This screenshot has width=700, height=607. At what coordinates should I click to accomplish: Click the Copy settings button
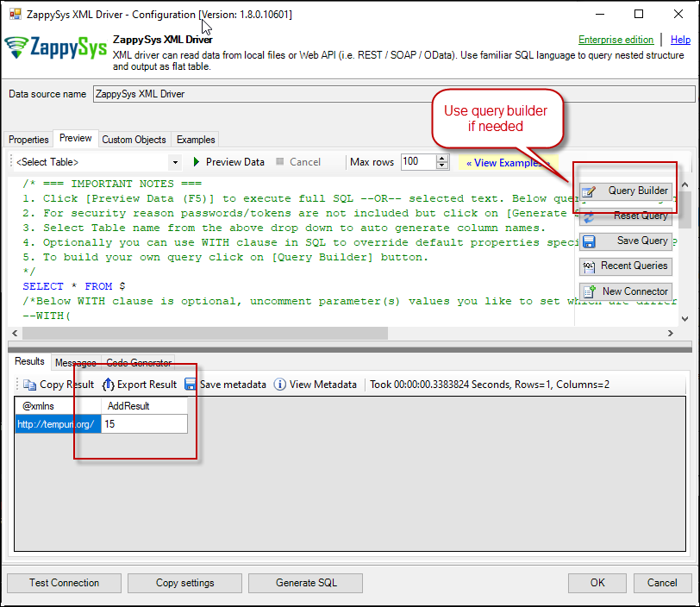tap(184, 583)
